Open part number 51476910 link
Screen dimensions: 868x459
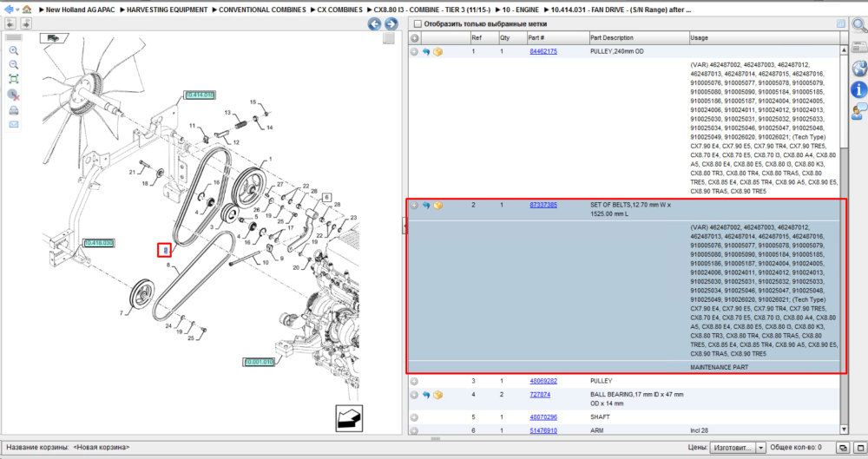[543, 430]
